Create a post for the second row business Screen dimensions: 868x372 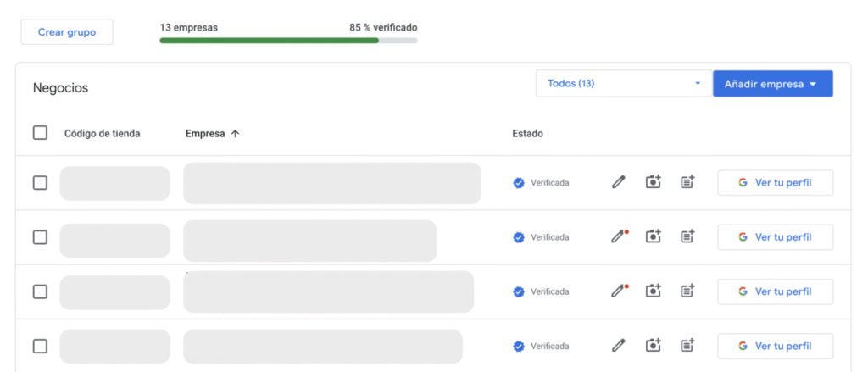coord(687,236)
